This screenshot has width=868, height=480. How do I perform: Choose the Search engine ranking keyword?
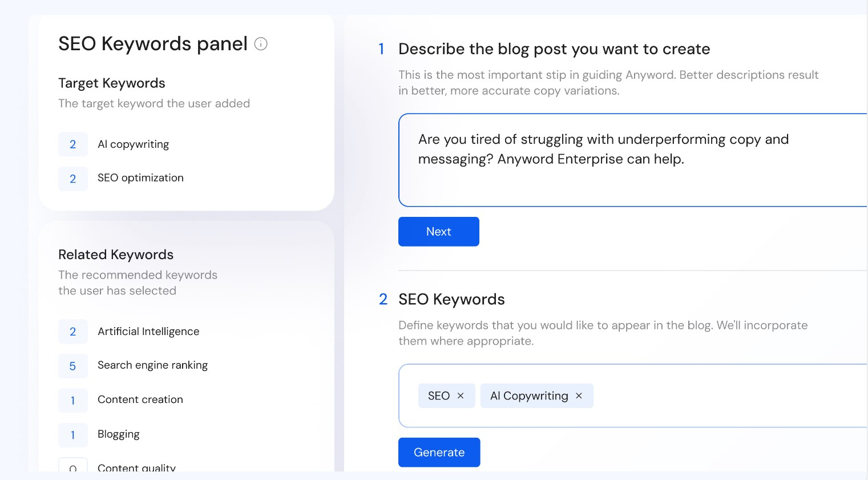point(152,365)
